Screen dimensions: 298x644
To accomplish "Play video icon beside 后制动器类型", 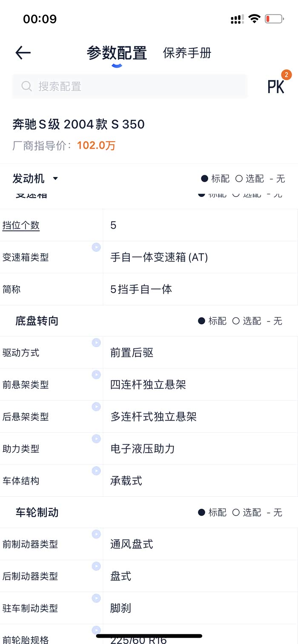I will pyautogui.click(x=96, y=566).
